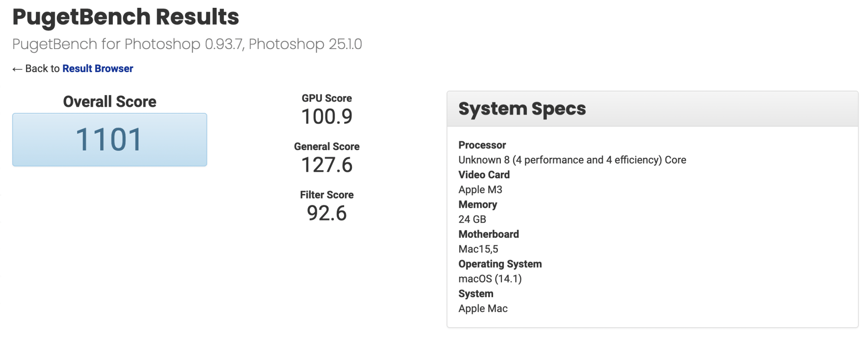Click the PugetBench for Photoshop version subtitle
868x341 pixels.
coord(187,44)
